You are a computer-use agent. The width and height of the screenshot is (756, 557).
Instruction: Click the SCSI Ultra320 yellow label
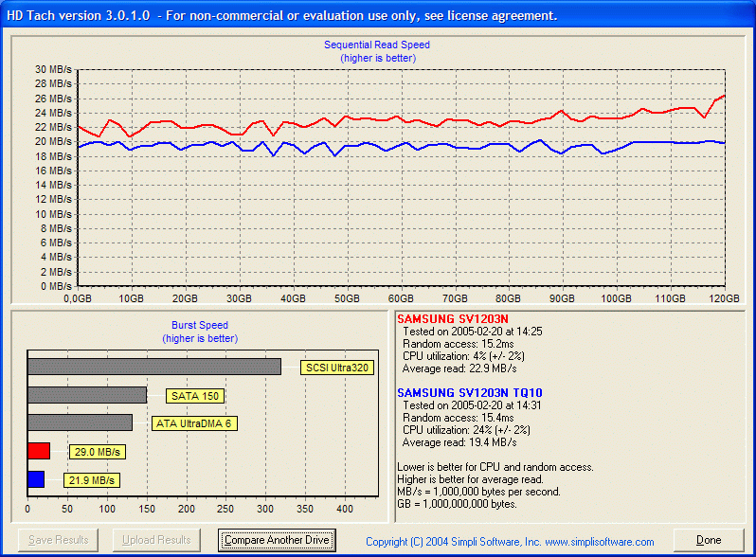(x=337, y=368)
